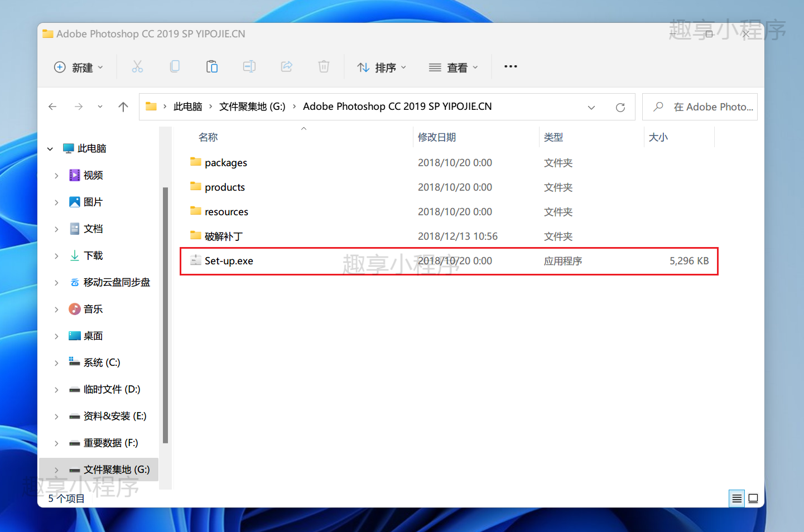Click the folder icon in address bar
The width and height of the screenshot is (804, 532).
coord(151,107)
